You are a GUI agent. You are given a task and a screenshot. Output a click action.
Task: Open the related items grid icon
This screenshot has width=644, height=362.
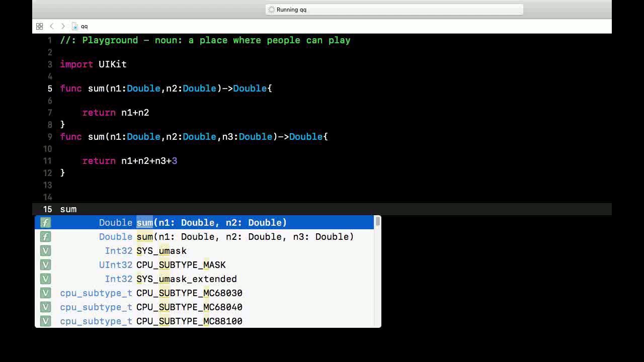click(x=39, y=26)
